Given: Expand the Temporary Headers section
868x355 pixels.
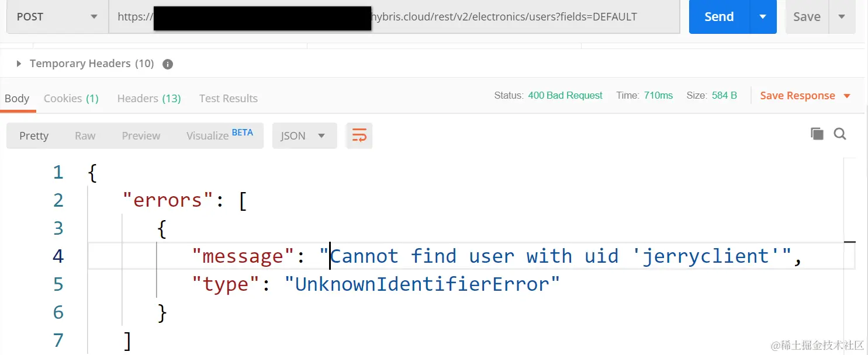Looking at the screenshot, I should [x=19, y=64].
